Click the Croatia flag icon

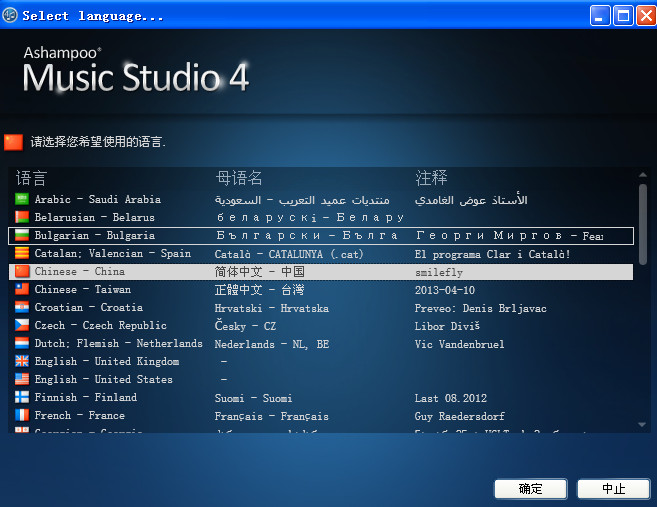coord(22,307)
